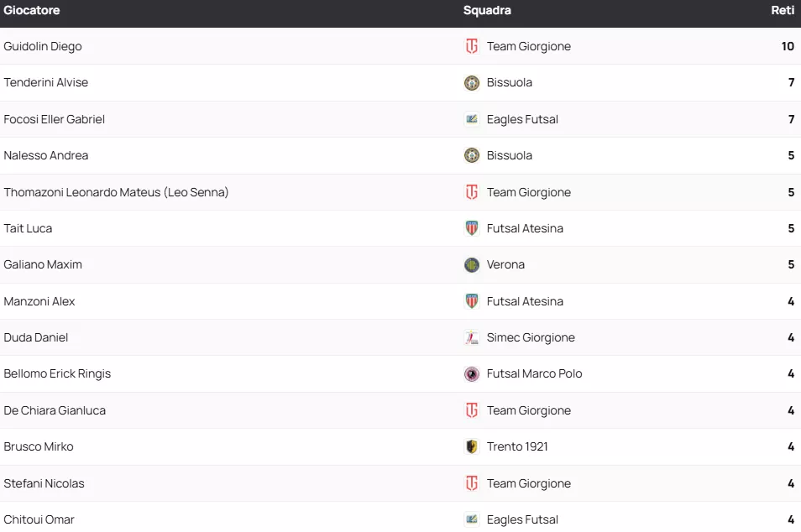Image resolution: width=801 pixels, height=532 pixels.
Task: Open the Thomazoni Leonardo Mateus (Leo Senna) player link
Action: tap(116, 192)
